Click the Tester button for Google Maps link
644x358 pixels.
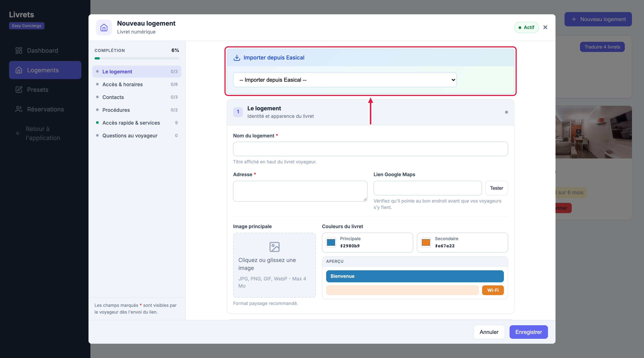click(x=496, y=188)
